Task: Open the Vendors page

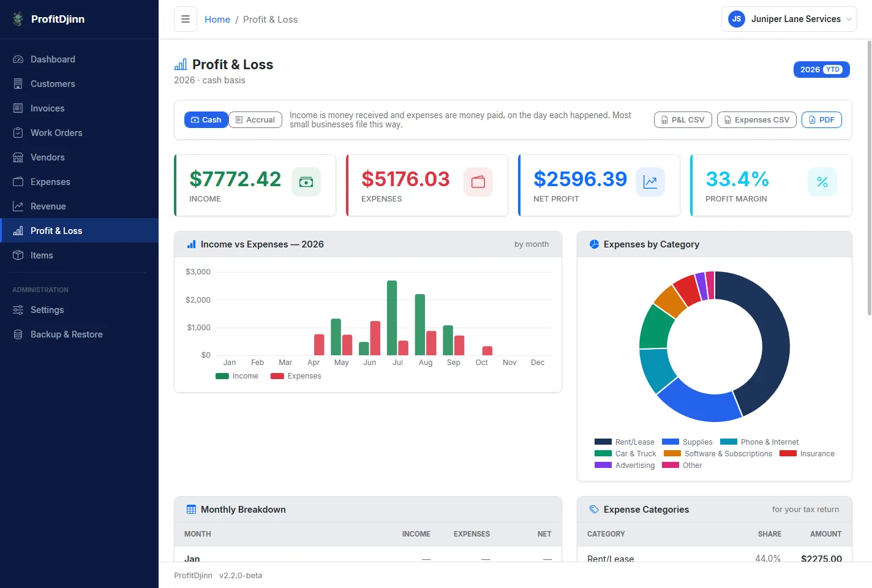Action: [x=79, y=157]
